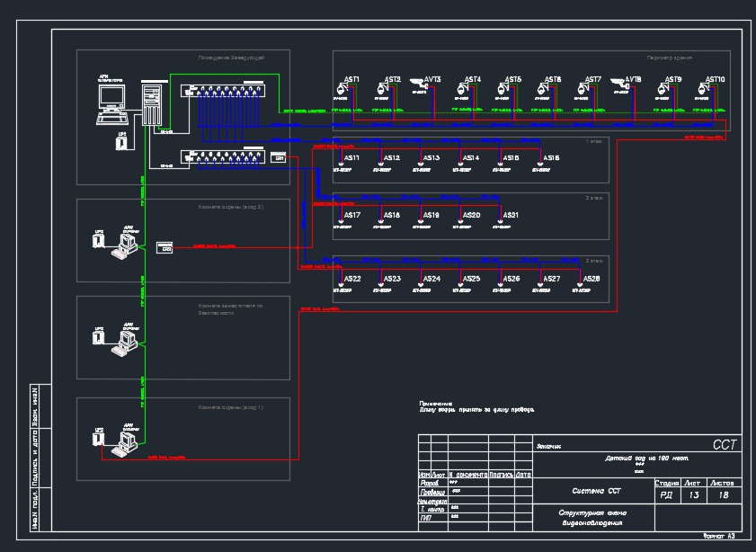Click the AS28 camera label
The height and width of the screenshot is (552, 756).
click(591, 279)
